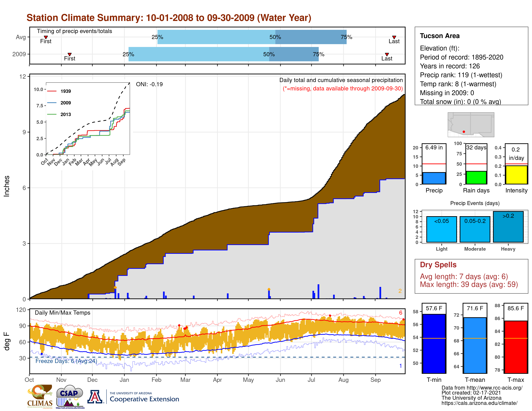
Task: Click the Plot created: 02-17-2021 text
Action: [x=471, y=393]
